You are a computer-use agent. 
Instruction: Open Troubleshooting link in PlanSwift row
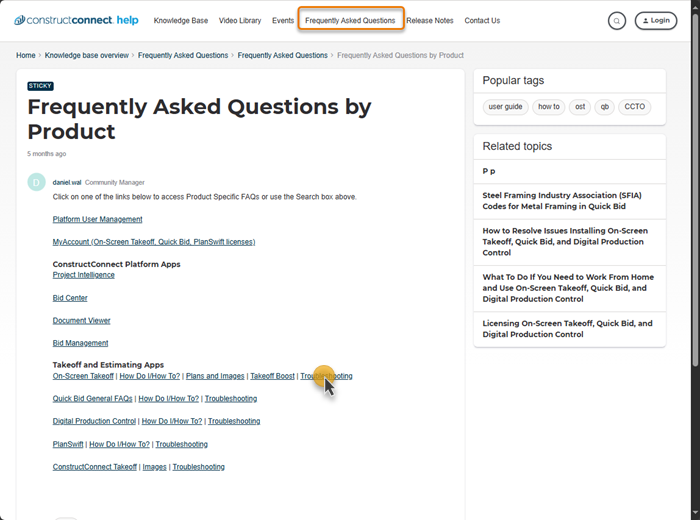[182, 444]
